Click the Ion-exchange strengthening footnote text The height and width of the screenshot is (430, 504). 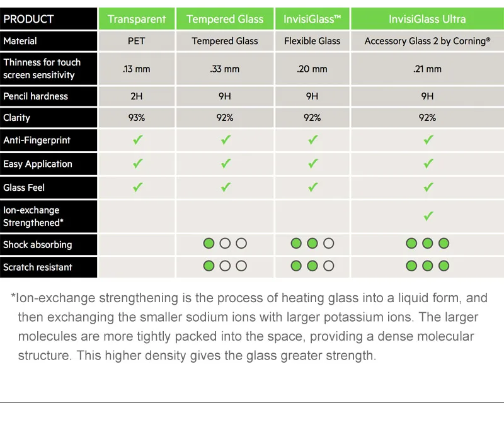249,327
